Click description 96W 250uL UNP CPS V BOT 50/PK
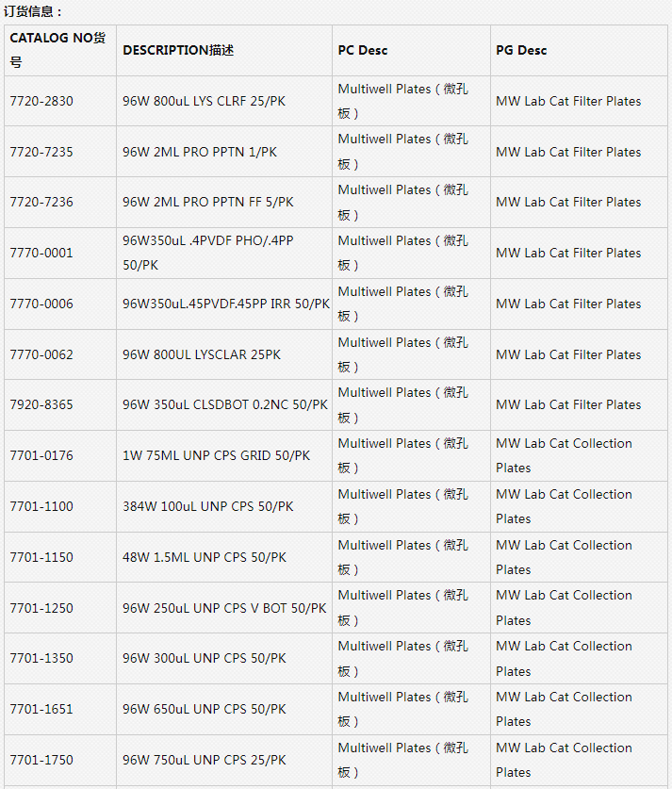 (x=224, y=608)
